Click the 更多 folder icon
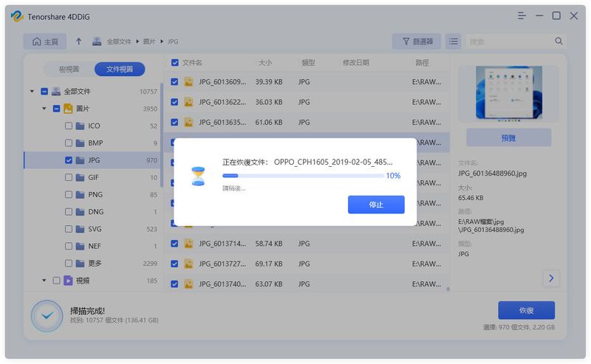The width and height of the screenshot is (591, 364). pyautogui.click(x=80, y=264)
